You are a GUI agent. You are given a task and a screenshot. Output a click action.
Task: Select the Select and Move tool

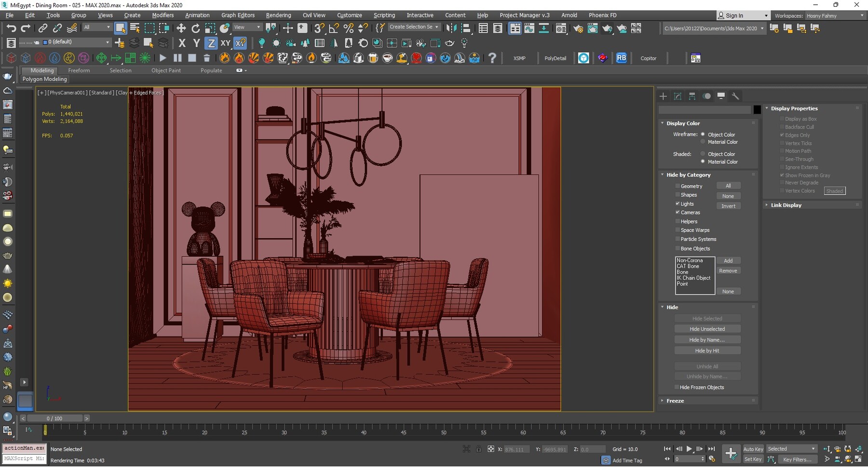click(x=181, y=28)
